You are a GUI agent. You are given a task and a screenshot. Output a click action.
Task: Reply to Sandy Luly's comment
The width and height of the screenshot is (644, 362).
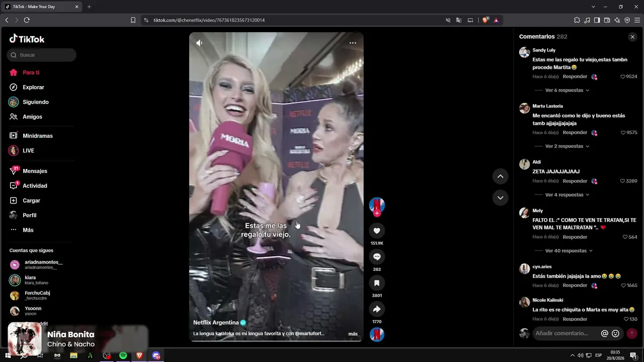(575, 76)
